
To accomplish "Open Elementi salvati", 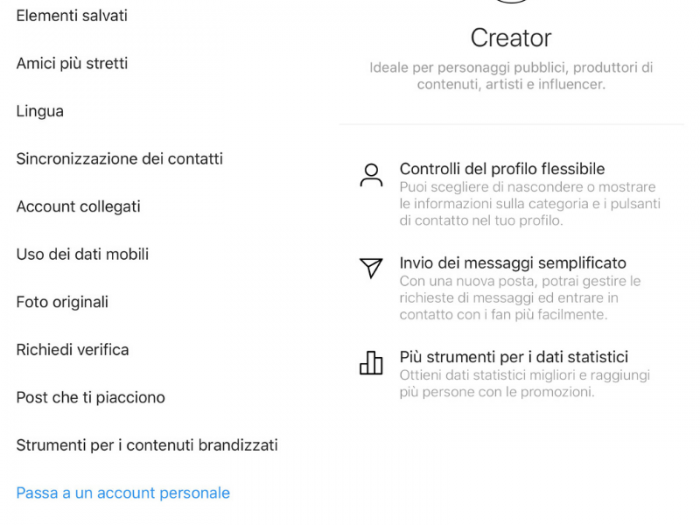I will pyautogui.click(x=72, y=16).
